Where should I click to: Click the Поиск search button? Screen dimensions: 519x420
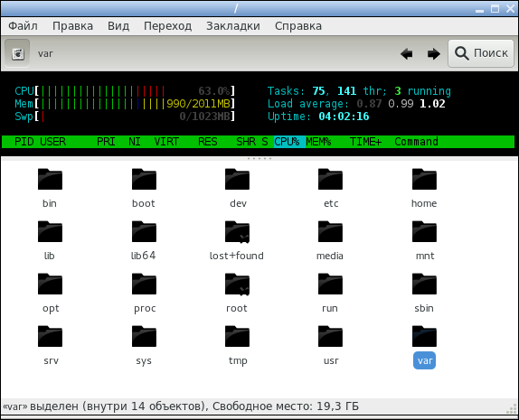[x=481, y=53]
